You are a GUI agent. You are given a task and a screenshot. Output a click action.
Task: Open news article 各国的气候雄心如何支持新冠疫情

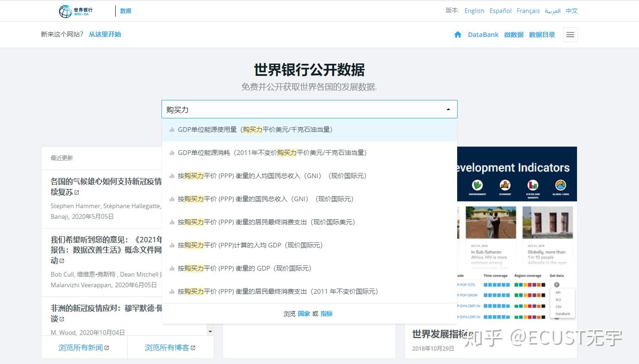tap(106, 186)
